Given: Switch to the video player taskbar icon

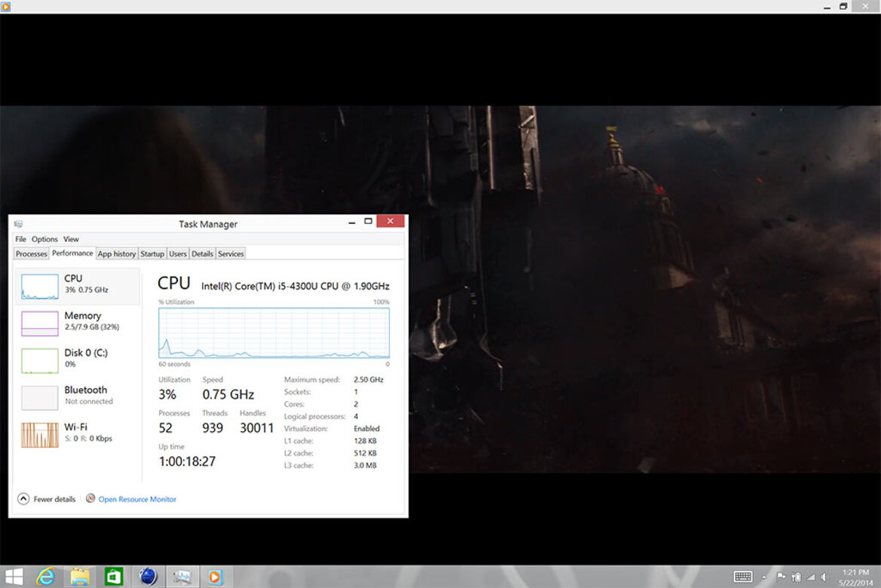Looking at the screenshot, I should pos(216,576).
